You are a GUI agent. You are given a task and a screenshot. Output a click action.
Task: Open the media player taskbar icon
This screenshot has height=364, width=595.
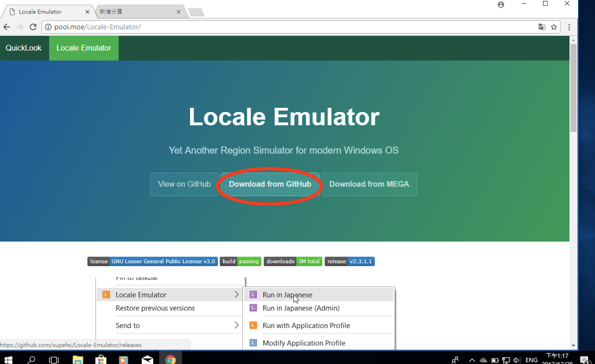[124, 360]
